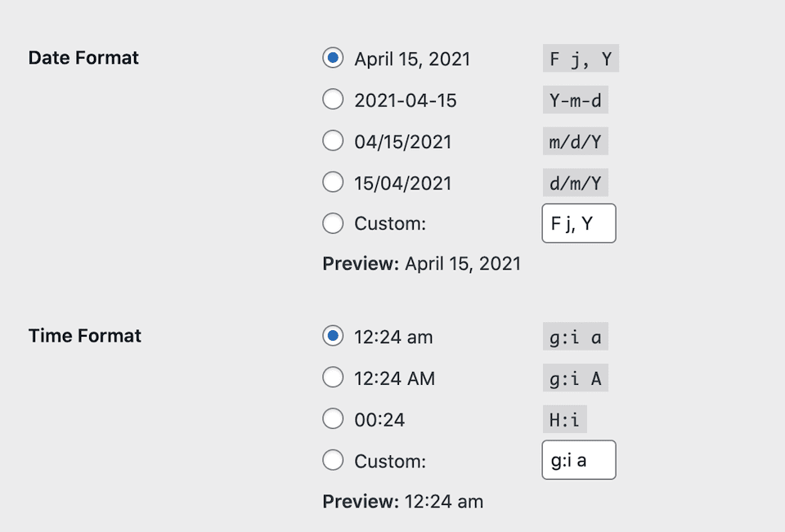The width and height of the screenshot is (785, 532).
Task: Pick the 15/04/2021 date format option
Action: point(333,181)
